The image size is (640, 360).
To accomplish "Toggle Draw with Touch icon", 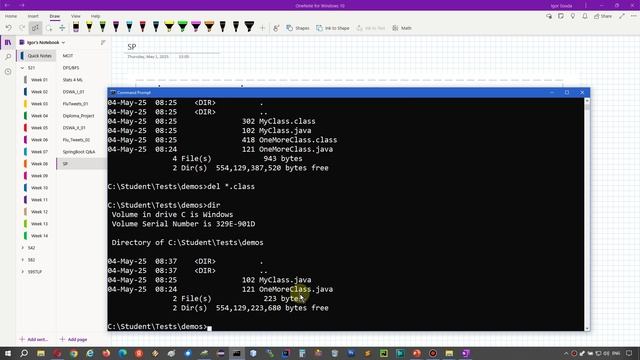I will (276, 28).
